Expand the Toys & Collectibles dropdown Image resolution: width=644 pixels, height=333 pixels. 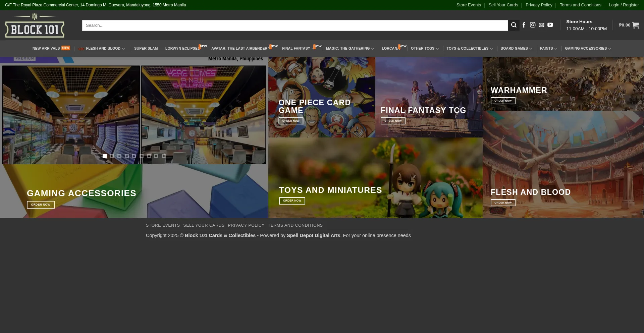(491, 49)
